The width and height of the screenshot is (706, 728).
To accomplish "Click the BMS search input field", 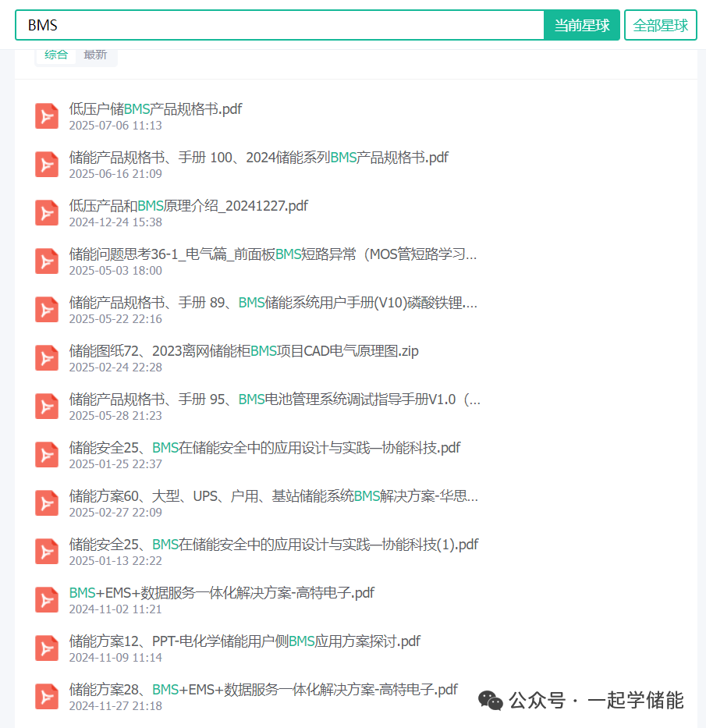I will coord(280,25).
